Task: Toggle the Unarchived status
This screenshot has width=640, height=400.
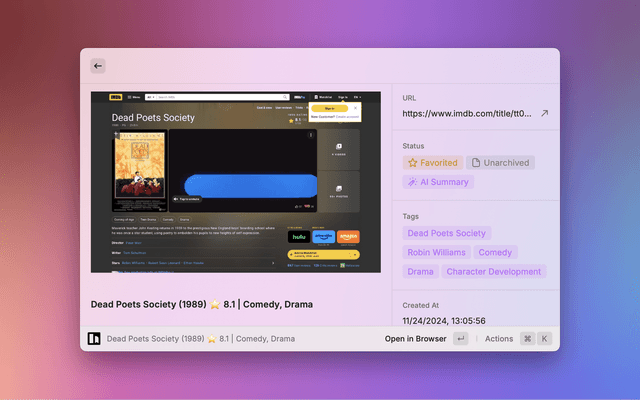Action: [x=502, y=163]
